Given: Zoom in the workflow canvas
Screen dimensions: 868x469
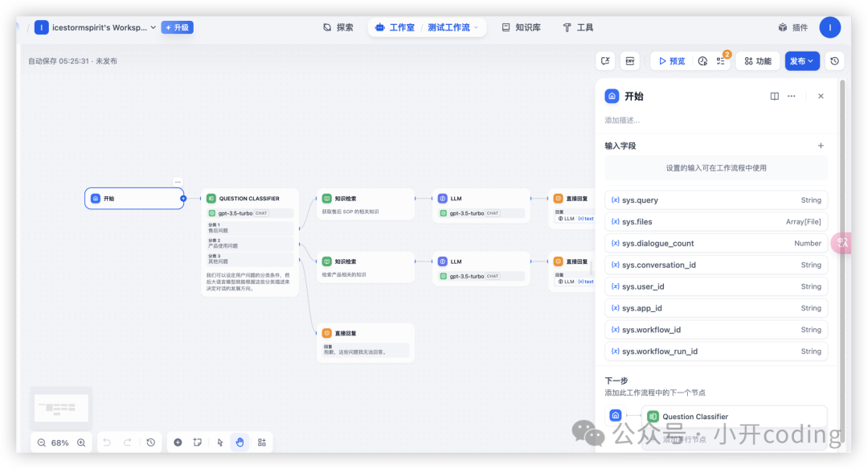Looking at the screenshot, I should (81, 442).
